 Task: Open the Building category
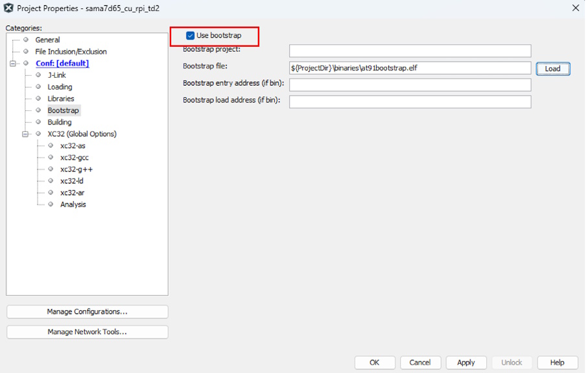click(x=59, y=122)
